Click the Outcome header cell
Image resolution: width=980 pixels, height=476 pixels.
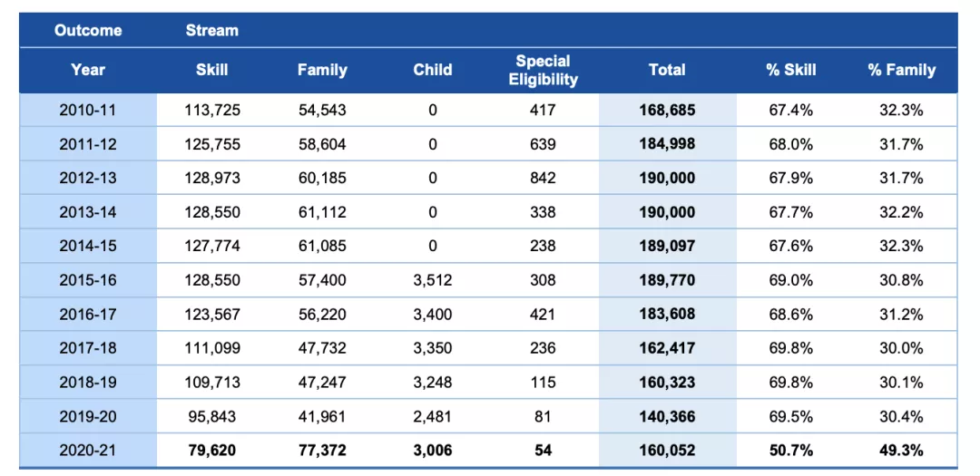[x=88, y=30]
